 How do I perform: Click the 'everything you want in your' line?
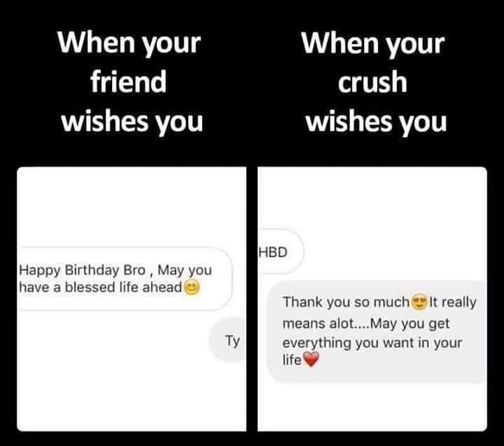372,343
